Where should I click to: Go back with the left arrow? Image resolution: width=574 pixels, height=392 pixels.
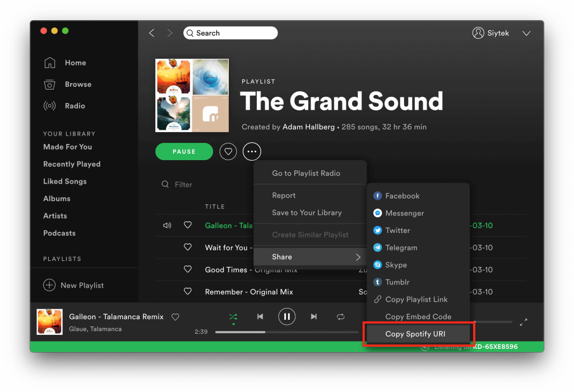(x=151, y=33)
